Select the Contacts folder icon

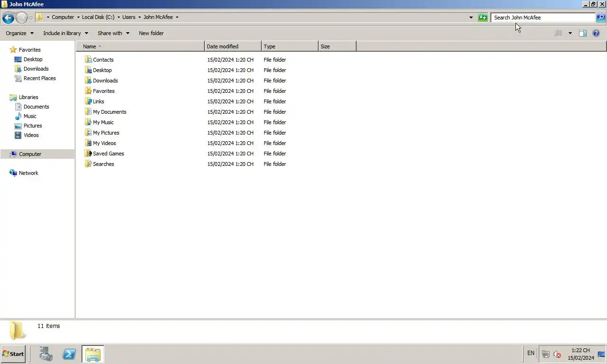[88, 60]
